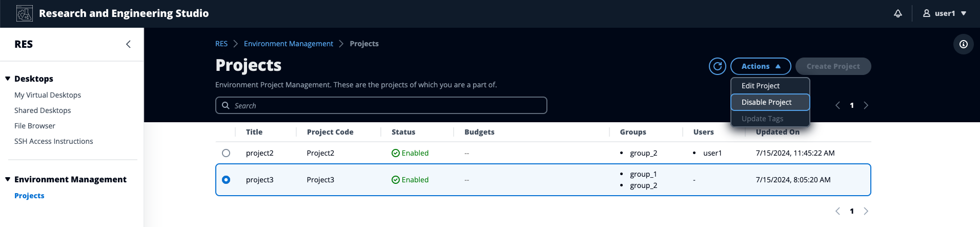Image resolution: width=980 pixels, height=227 pixels.
Task: Collapse the Environment Management section
Action: point(8,179)
